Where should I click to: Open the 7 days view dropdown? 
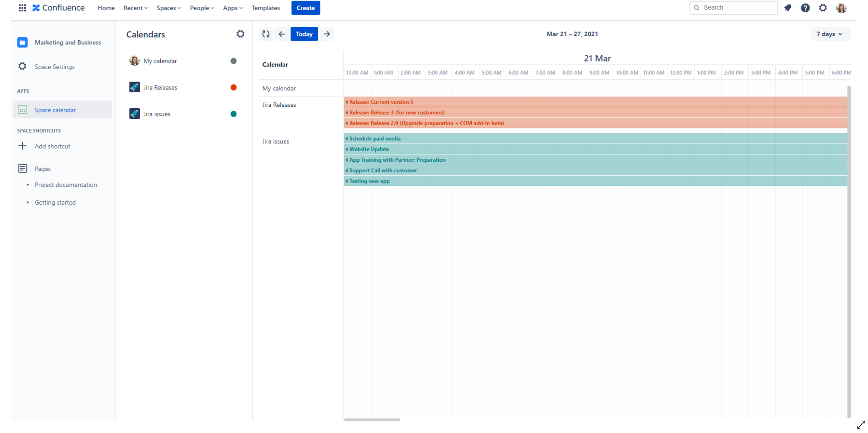pos(830,33)
